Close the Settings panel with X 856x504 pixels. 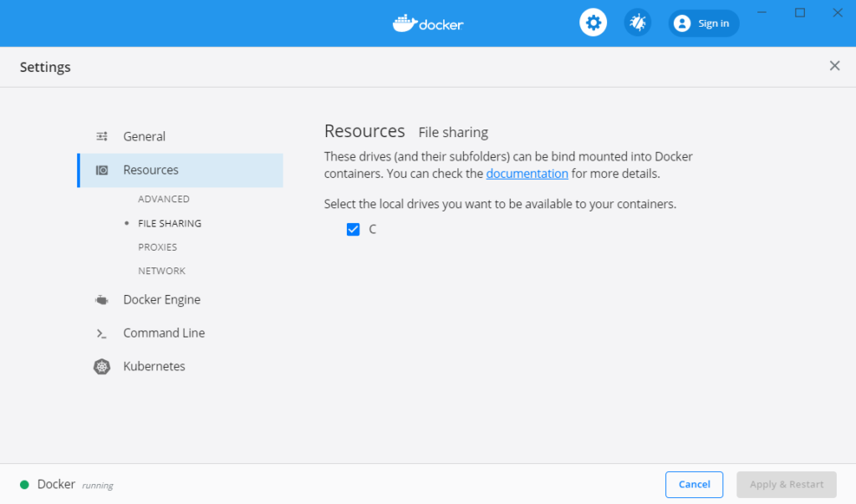pyautogui.click(x=834, y=66)
